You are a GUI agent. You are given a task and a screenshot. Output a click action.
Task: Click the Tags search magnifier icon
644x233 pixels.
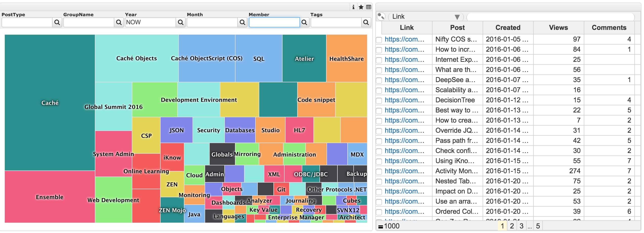[x=366, y=22]
